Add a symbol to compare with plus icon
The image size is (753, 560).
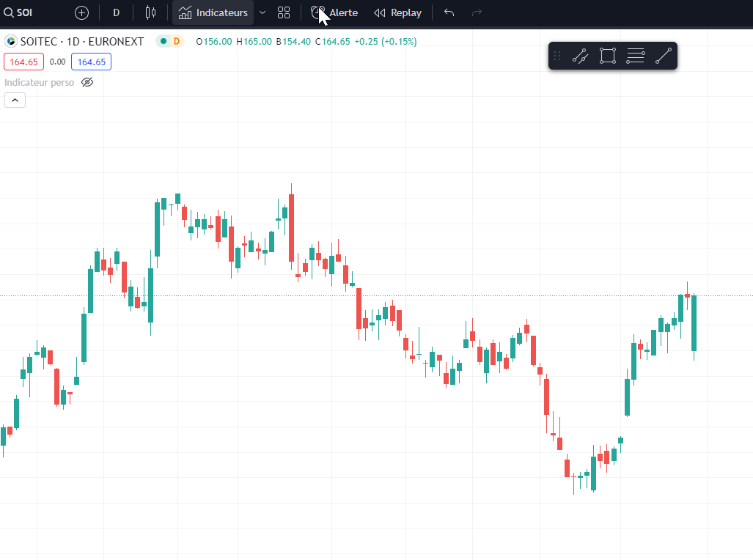tap(81, 12)
